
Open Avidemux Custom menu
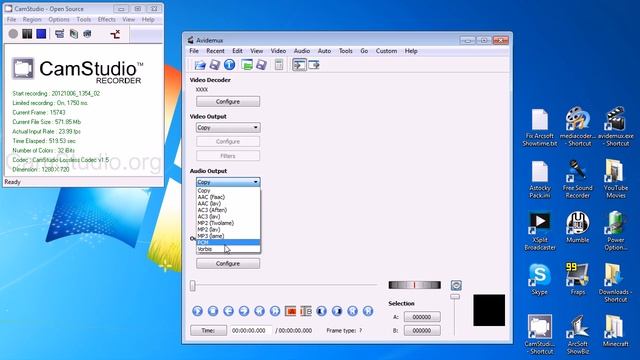tap(386, 51)
